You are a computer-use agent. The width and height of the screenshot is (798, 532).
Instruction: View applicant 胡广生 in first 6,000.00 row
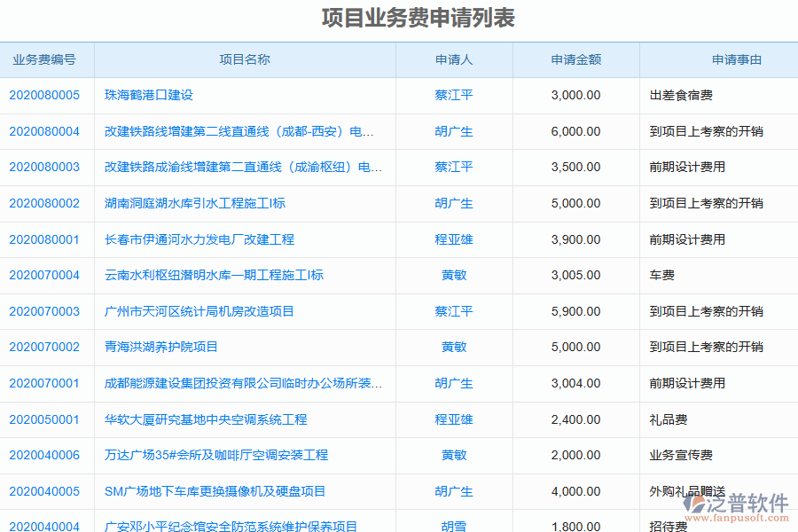(453, 131)
